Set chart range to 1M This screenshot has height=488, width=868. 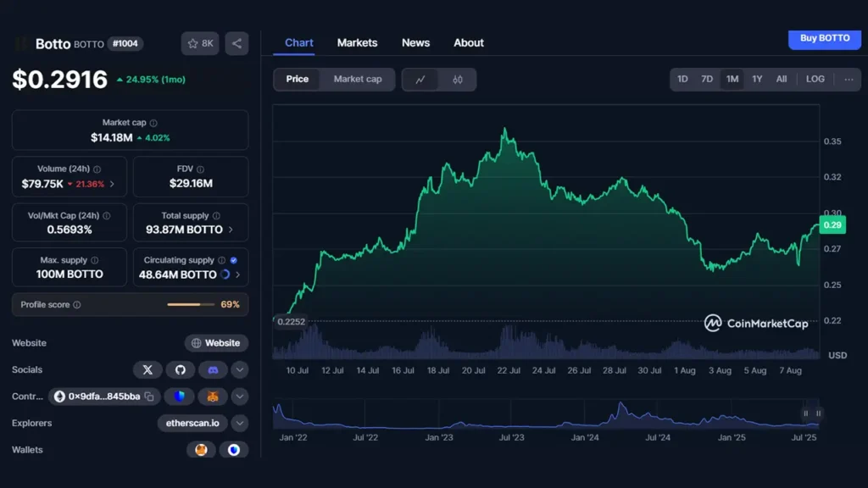point(732,79)
